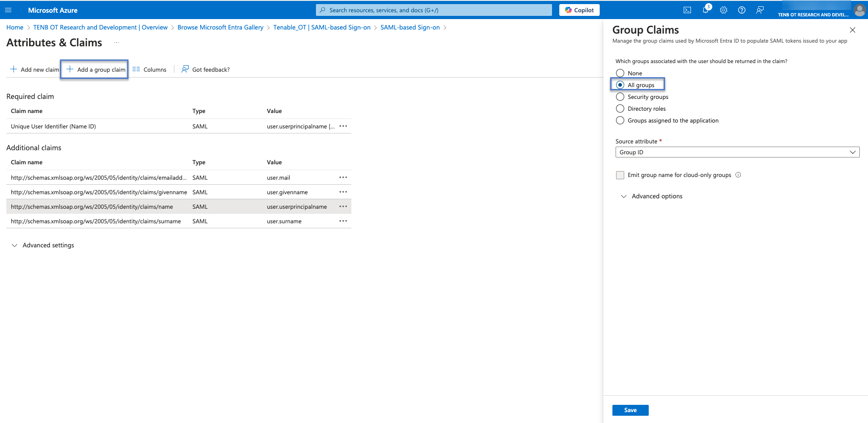Click the Add a group claim command
The width and height of the screenshot is (868, 423).
click(96, 69)
